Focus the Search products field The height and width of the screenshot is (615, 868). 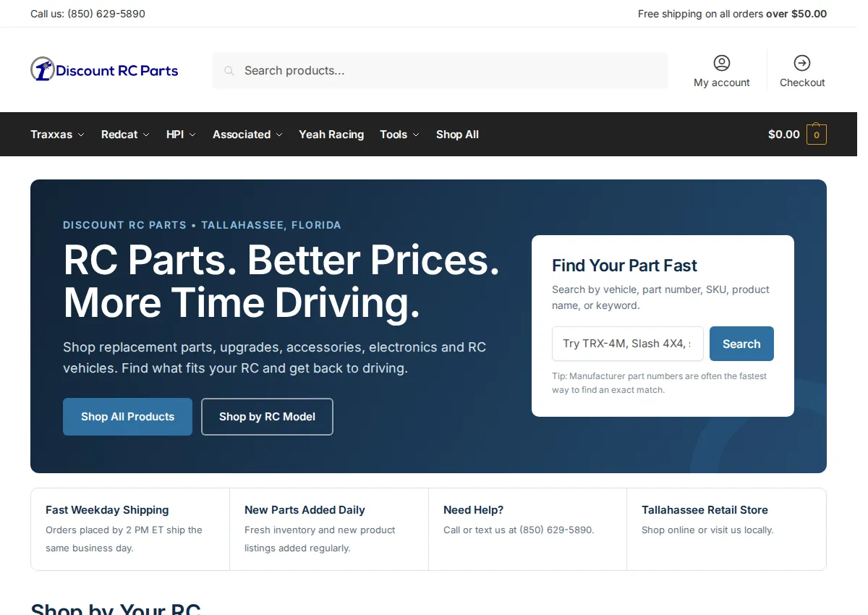pyautogui.click(x=440, y=70)
